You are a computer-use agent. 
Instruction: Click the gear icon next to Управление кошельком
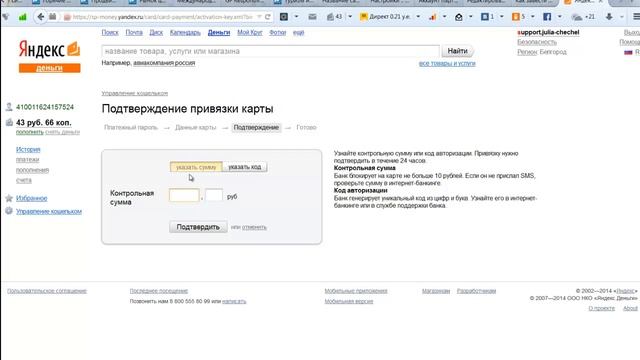[x=9, y=211]
